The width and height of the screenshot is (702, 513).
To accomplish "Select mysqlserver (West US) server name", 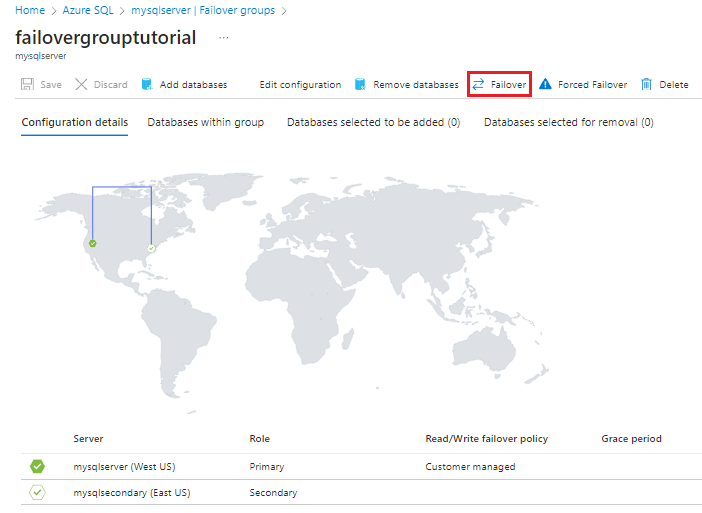I will pos(124,466).
